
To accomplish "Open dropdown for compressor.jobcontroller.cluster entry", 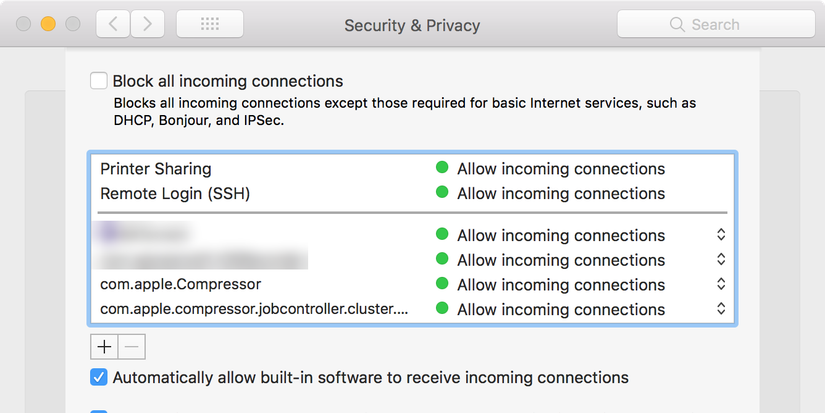I will (721, 309).
